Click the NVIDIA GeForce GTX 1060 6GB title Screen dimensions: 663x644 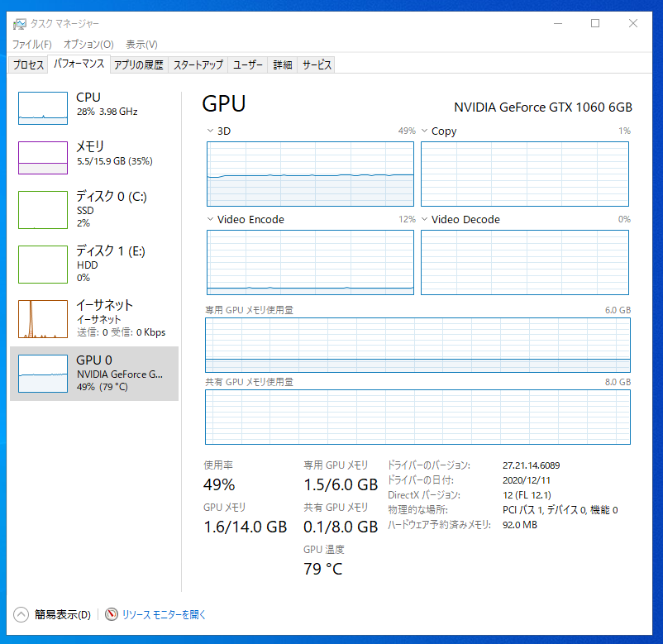click(x=543, y=107)
